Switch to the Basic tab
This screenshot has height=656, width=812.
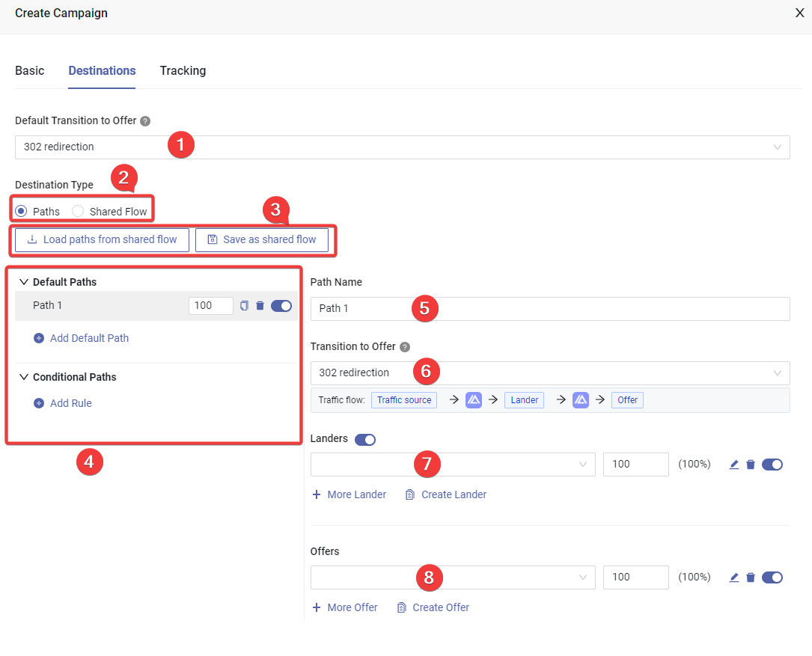point(29,71)
